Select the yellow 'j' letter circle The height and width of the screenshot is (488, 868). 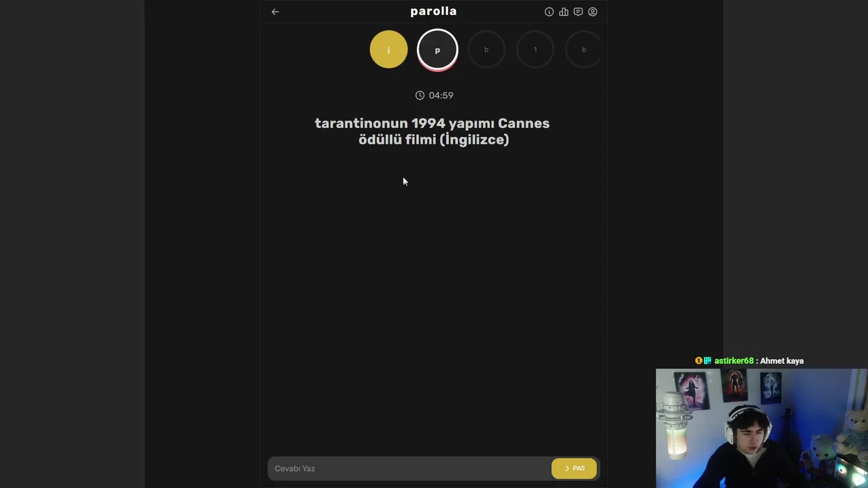tap(389, 49)
